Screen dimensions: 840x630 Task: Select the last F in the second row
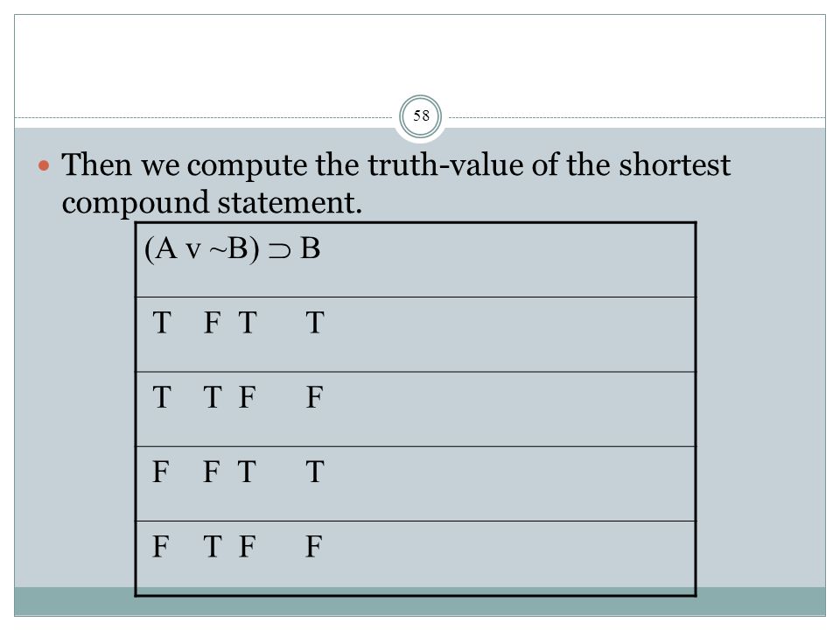[x=314, y=397]
